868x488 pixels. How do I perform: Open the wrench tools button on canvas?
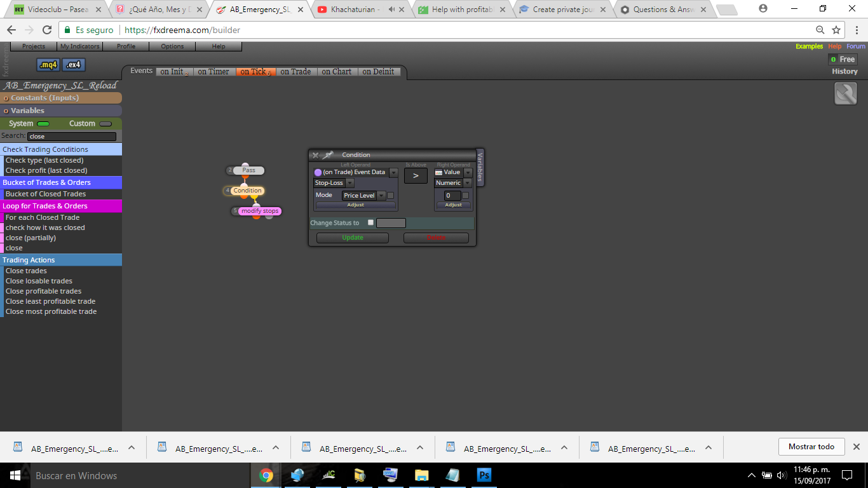point(846,94)
